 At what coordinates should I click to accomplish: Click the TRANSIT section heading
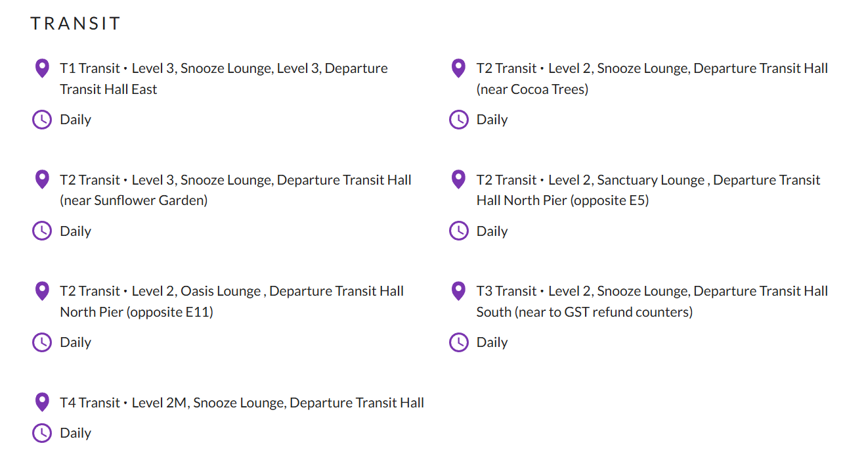click(x=76, y=24)
